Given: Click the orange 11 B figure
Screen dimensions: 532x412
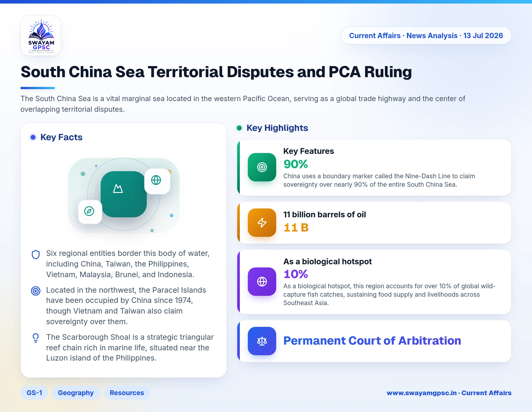Looking at the screenshot, I should click(296, 228).
